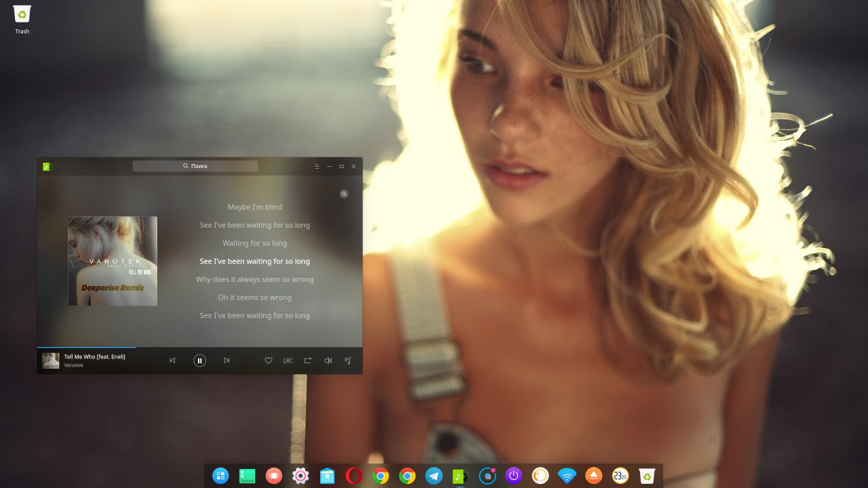Click the song title Tell Me Who [feat. Eneli]

tap(95, 357)
